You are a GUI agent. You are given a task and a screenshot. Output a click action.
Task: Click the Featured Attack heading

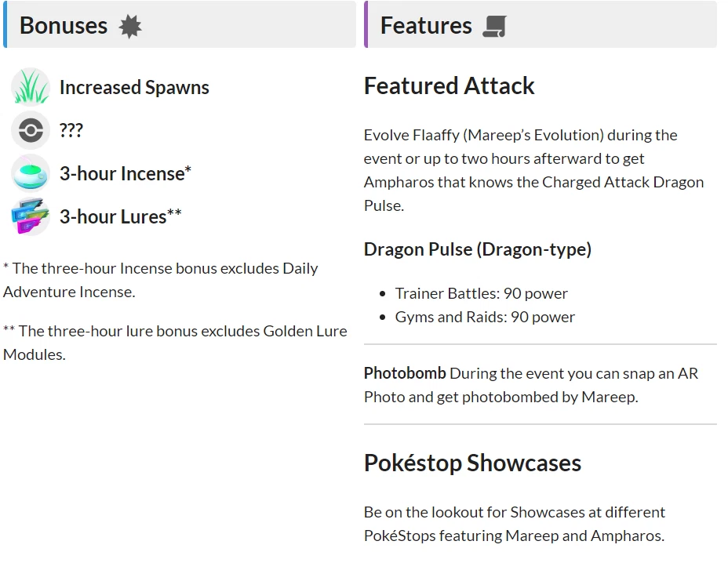[x=450, y=85]
